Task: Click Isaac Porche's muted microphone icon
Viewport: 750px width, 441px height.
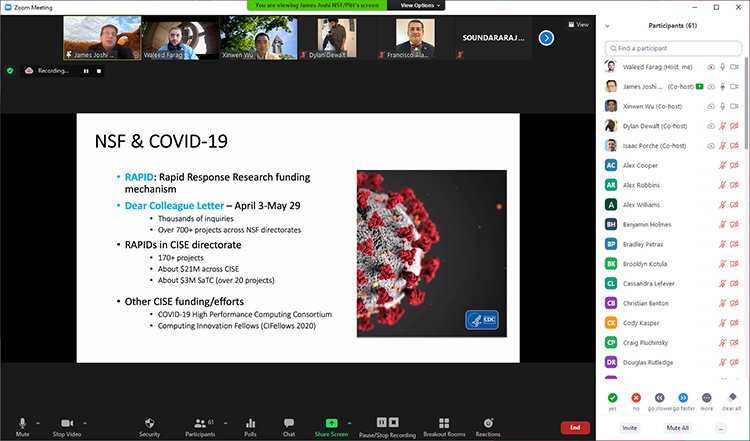Action: pos(723,145)
